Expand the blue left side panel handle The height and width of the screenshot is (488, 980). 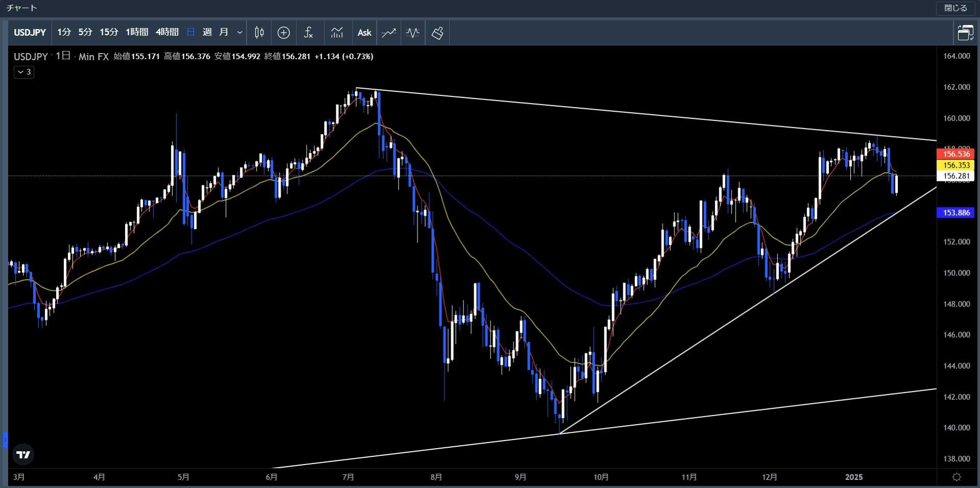pyautogui.click(x=5, y=440)
